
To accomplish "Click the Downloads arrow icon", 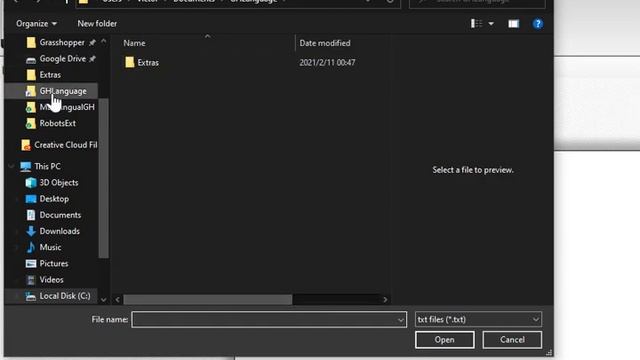I will click(31, 231).
